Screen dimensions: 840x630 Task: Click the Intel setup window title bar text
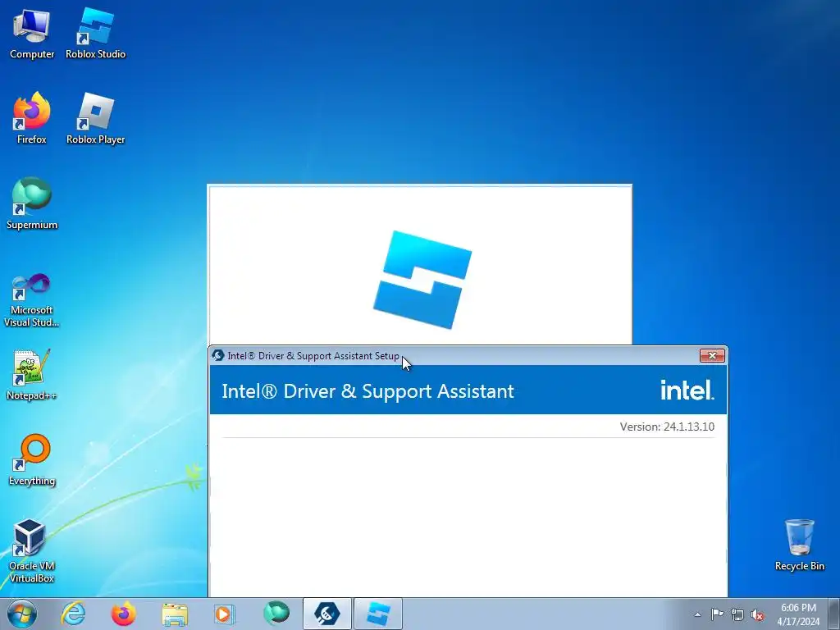click(313, 356)
